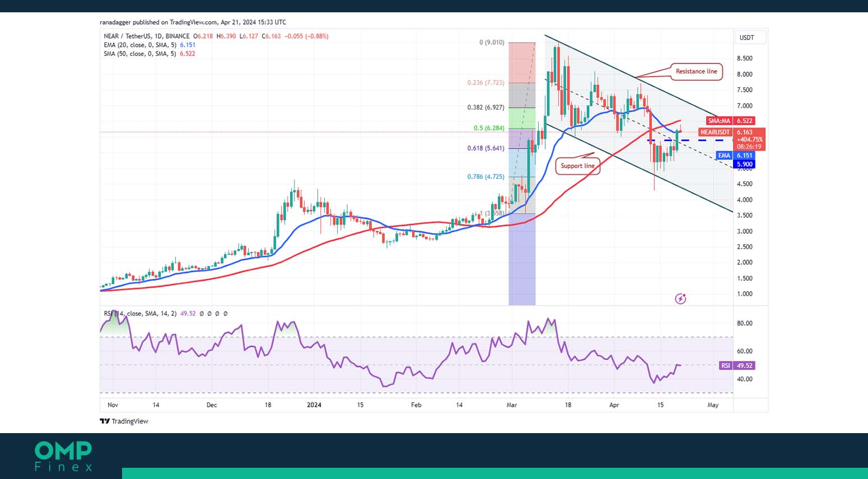Click the '2024' year marker on time axis
868x479 pixels.
314,405
